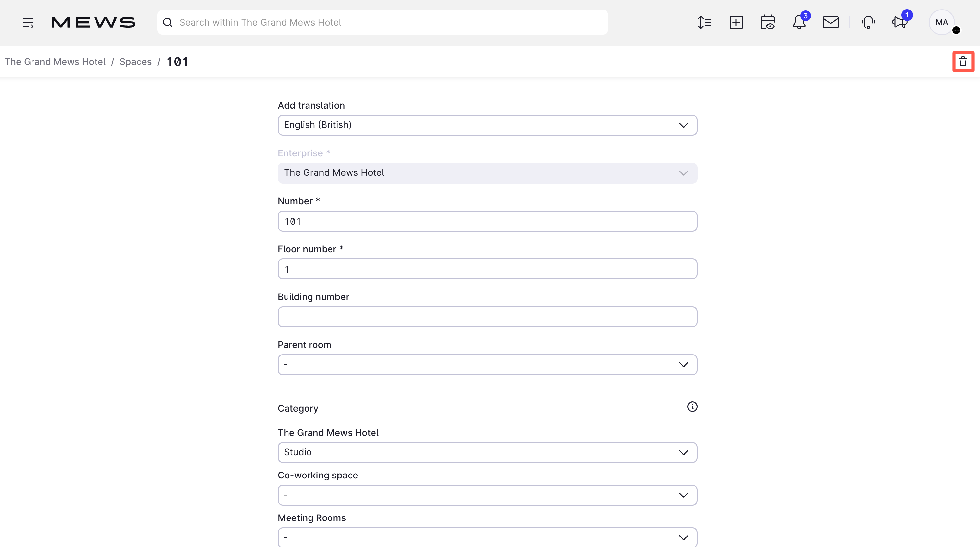Open the MA user profile avatar
This screenshot has width=980, height=547.
coord(942,22)
